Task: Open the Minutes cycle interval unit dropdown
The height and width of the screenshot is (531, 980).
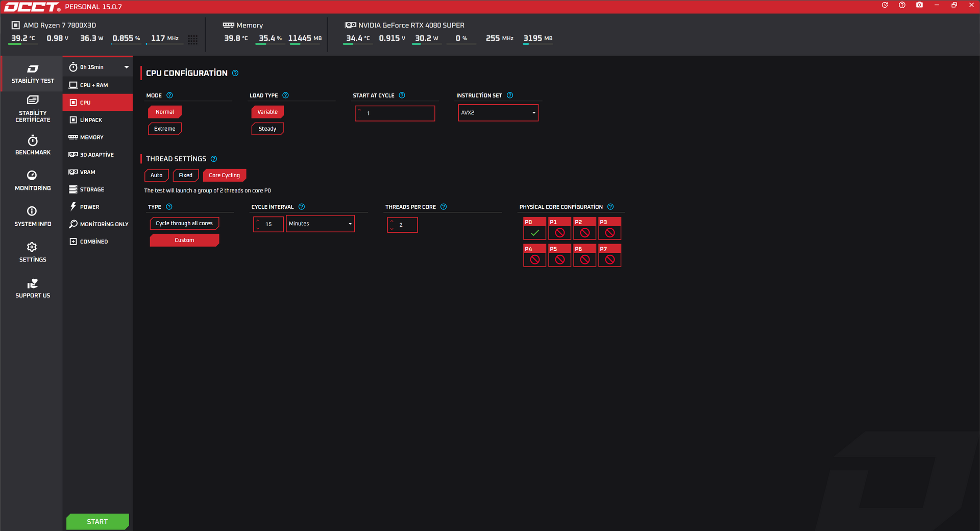Action: coord(320,224)
